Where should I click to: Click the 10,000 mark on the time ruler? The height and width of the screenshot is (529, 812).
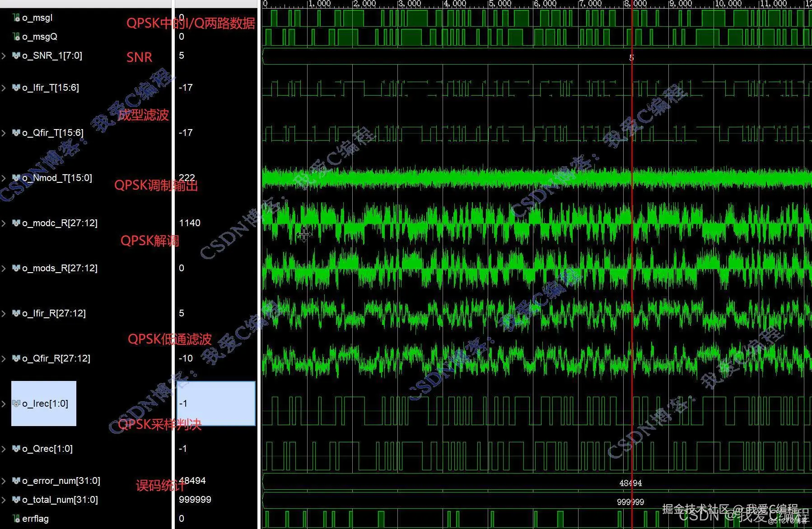tap(728, 4)
